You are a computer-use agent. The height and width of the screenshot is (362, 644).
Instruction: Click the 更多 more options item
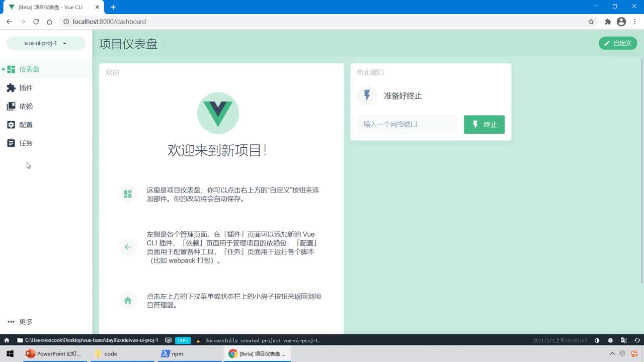pos(46,322)
